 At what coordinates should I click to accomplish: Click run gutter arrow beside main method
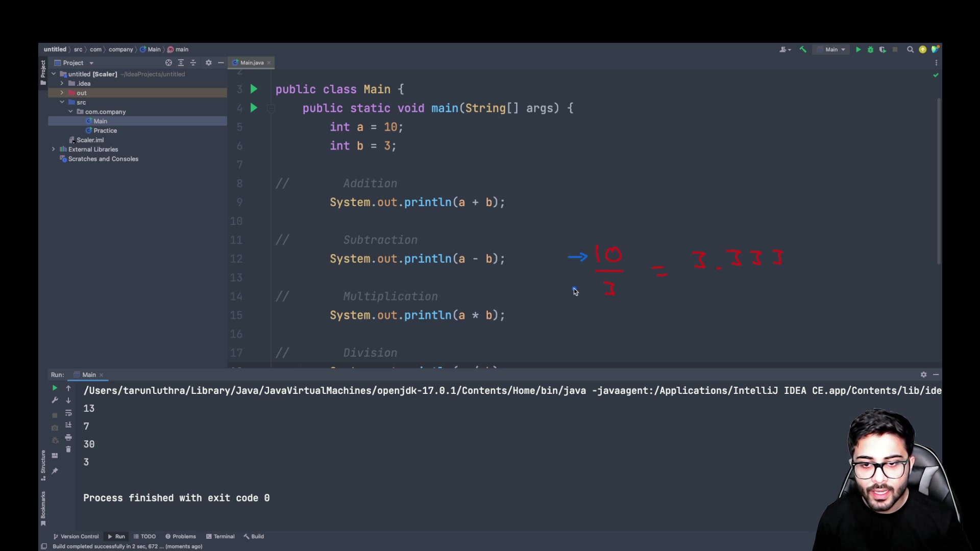click(254, 108)
